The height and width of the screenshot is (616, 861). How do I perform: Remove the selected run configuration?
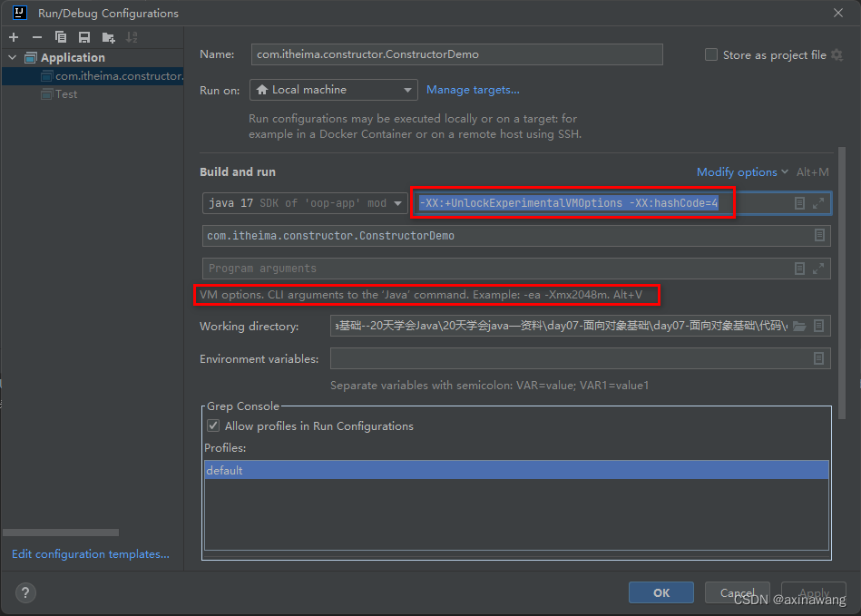(x=36, y=37)
